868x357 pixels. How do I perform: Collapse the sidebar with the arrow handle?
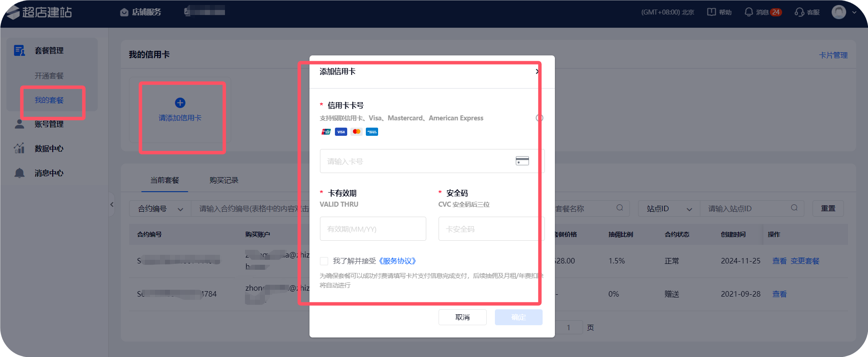coord(112,204)
